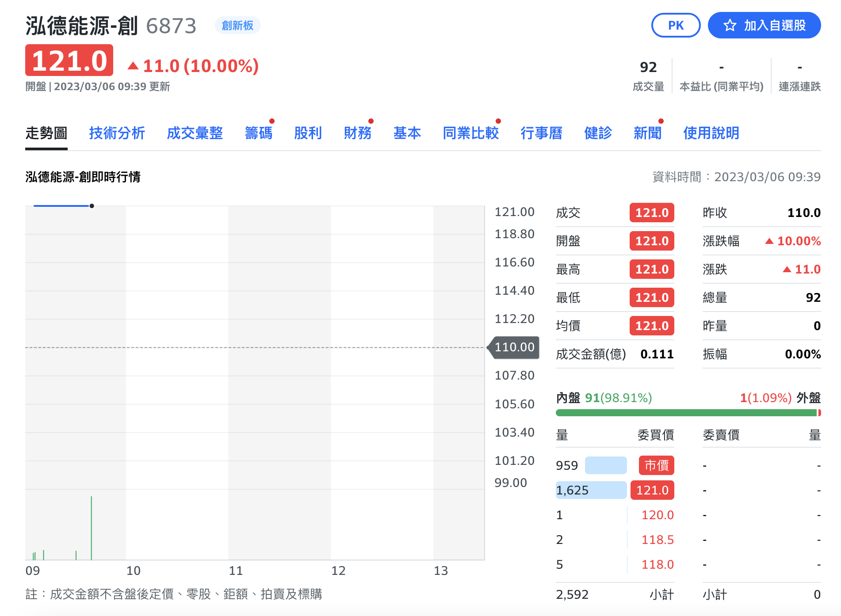Click the 120.0 bid price
The width and height of the screenshot is (841, 616).
click(658, 515)
